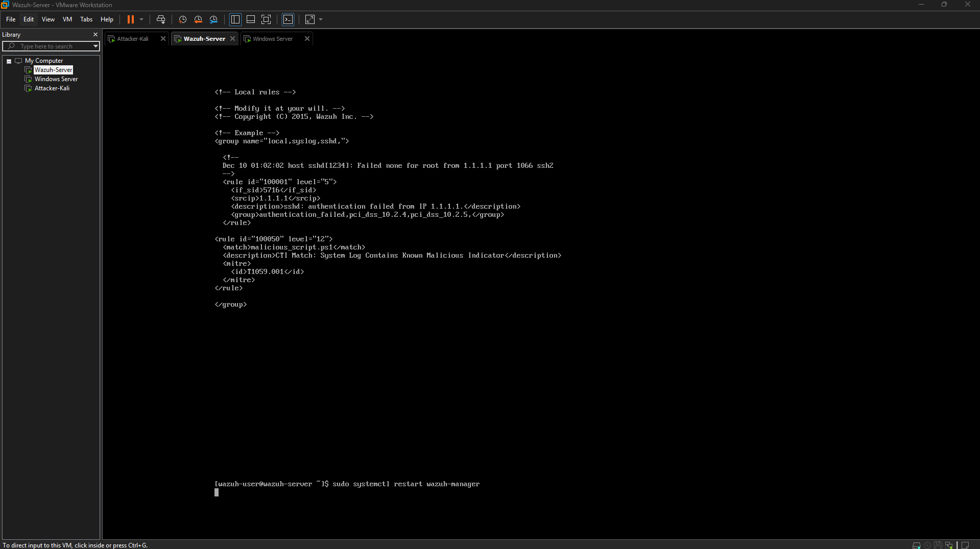Image resolution: width=980 pixels, height=549 pixels.
Task: Click the closing group tag line
Action: (231, 305)
